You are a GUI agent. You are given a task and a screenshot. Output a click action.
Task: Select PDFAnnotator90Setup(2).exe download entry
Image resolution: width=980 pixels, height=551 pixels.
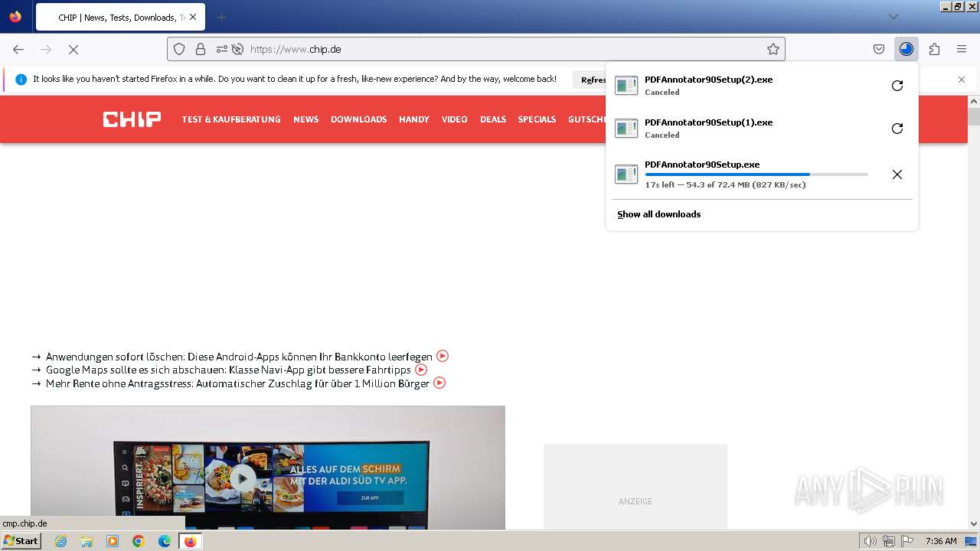[x=746, y=86]
